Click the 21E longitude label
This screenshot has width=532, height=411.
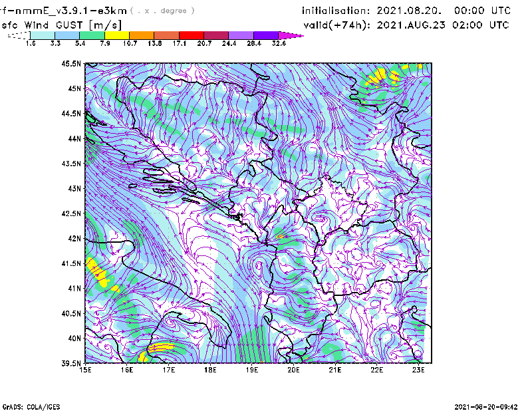[x=335, y=370]
